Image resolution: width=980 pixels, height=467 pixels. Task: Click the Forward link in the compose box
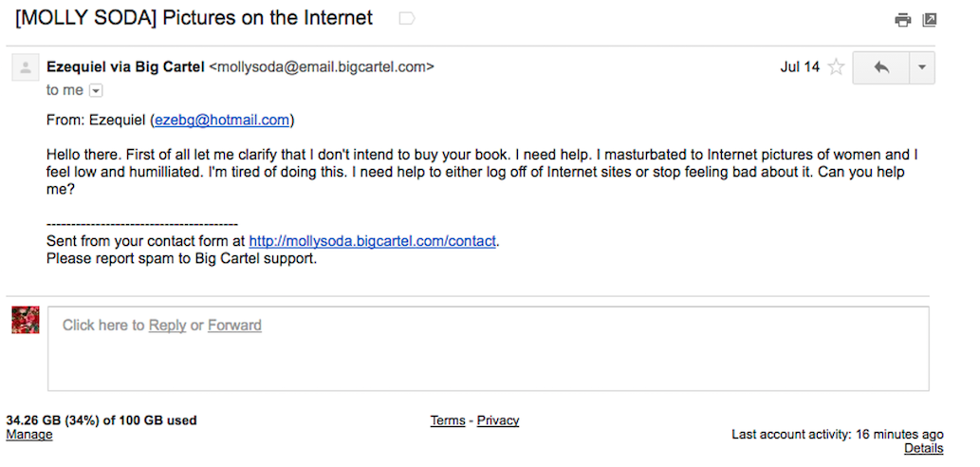234,326
